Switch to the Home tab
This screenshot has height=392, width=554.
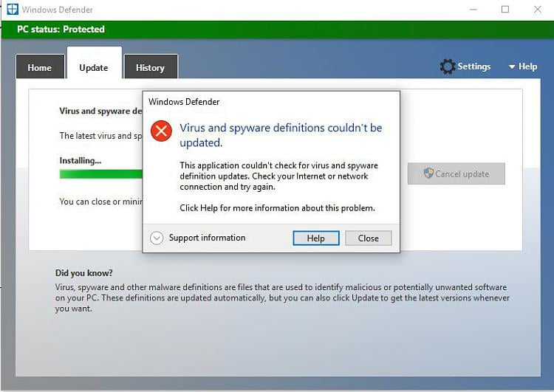point(40,66)
